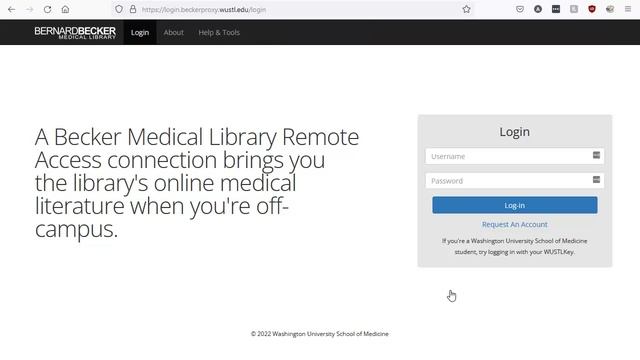Open the About page from the navbar
This screenshot has width=640, height=360.
[x=173, y=32]
